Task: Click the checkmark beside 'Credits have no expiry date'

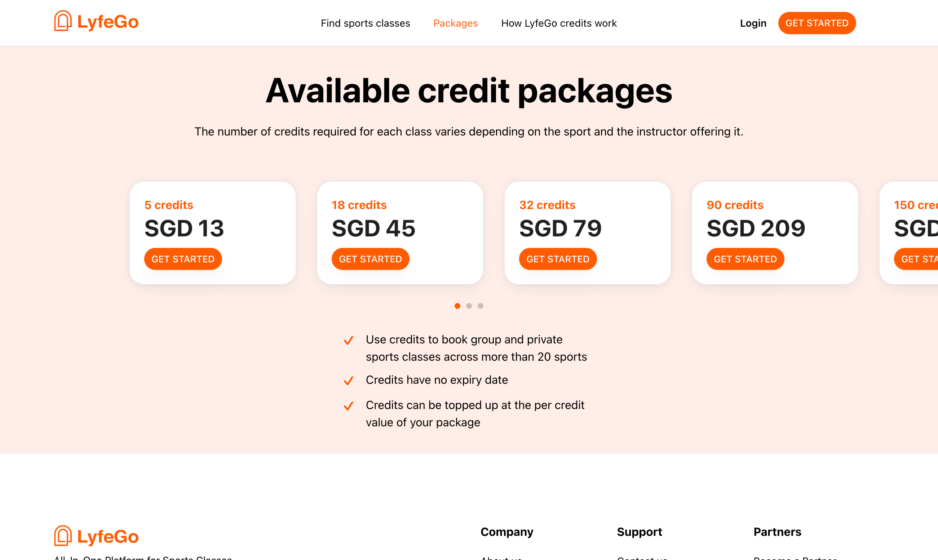Action: [348, 381]
